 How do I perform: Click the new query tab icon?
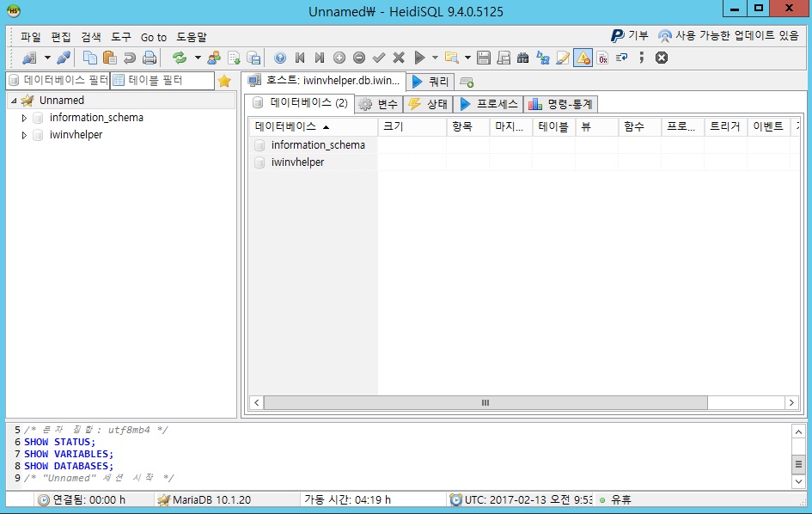[x=467, y=82]
